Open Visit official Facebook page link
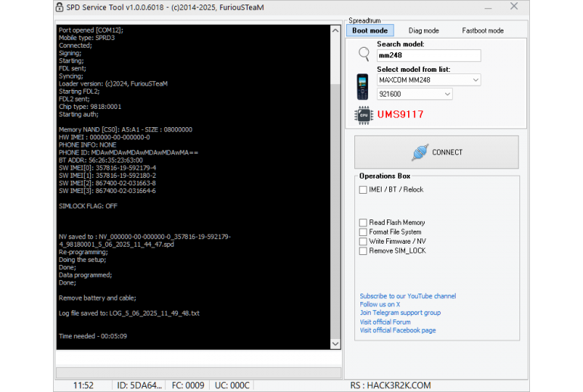 [x=397, y=330]
